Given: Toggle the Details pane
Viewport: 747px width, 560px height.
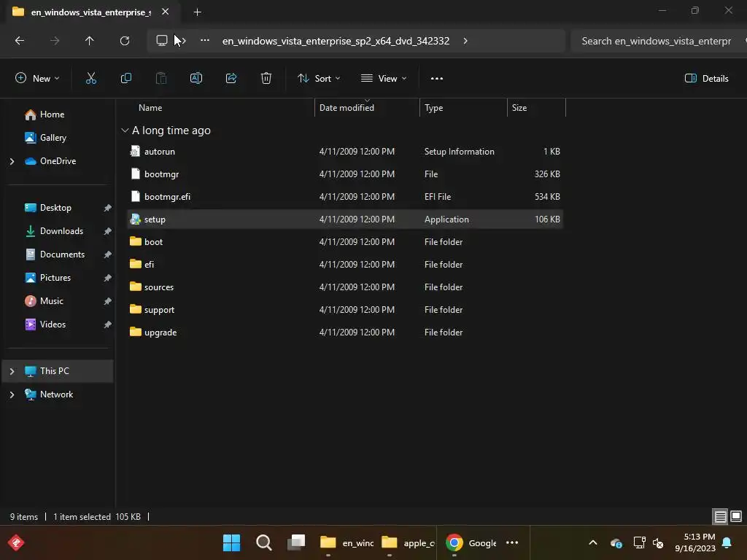Looking at the screenshot, I should pos(706,79).
